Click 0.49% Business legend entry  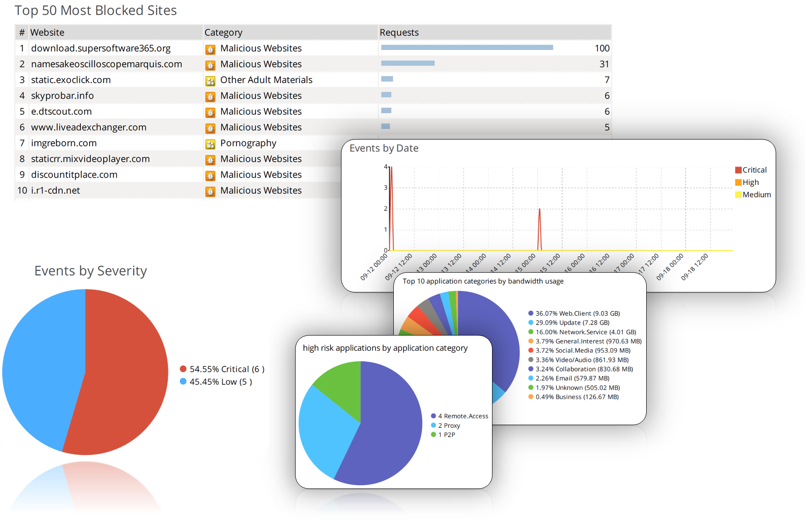573,397
